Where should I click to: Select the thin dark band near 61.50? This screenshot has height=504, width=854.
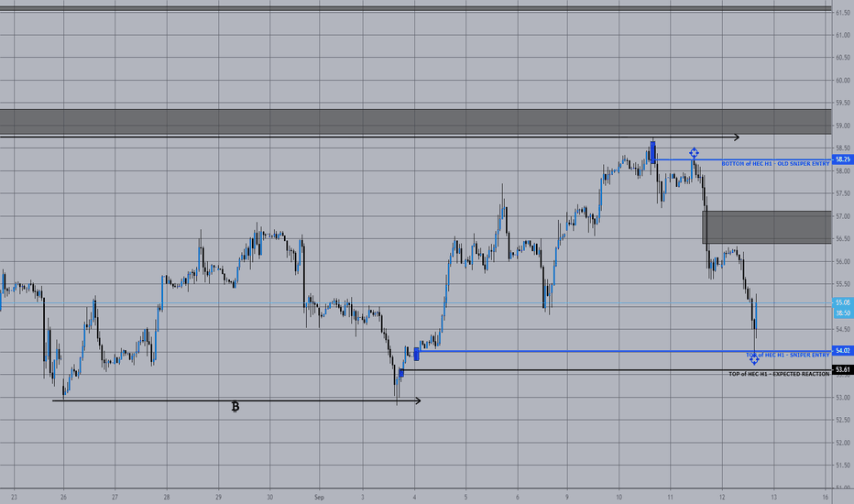tap(416, 9)
